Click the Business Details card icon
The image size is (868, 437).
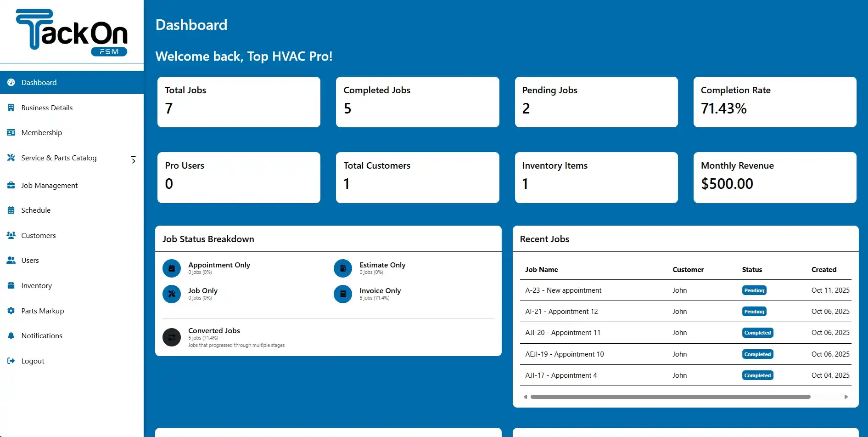[x=11, y=108]
